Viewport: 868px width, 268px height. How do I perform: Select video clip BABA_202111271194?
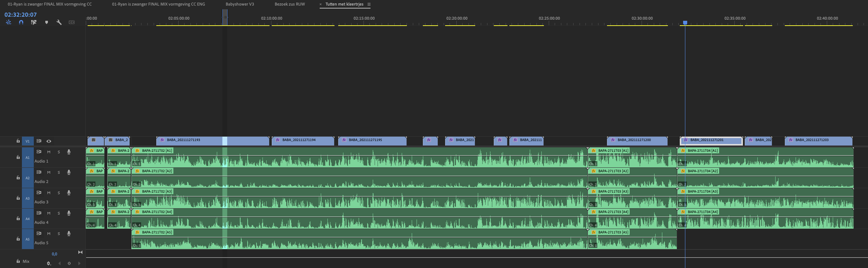pos(303,140)
